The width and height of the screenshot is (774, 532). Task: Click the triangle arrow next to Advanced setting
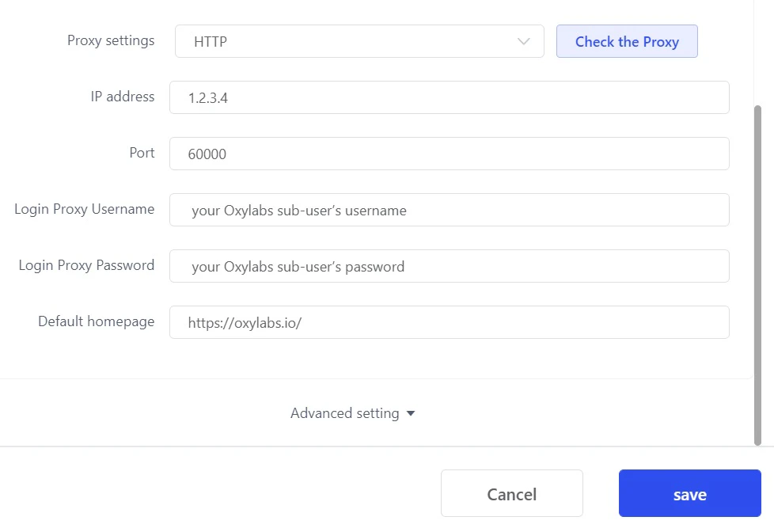tap(410, 413)
